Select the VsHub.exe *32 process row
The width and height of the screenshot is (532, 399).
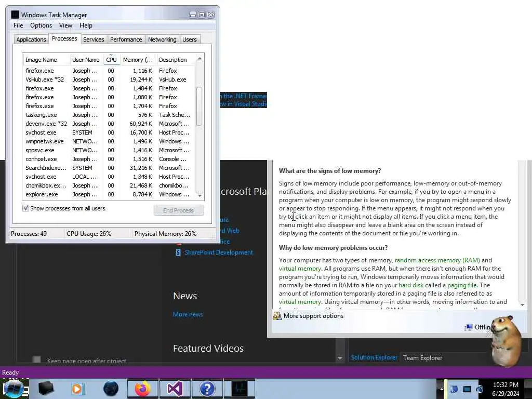109,79
